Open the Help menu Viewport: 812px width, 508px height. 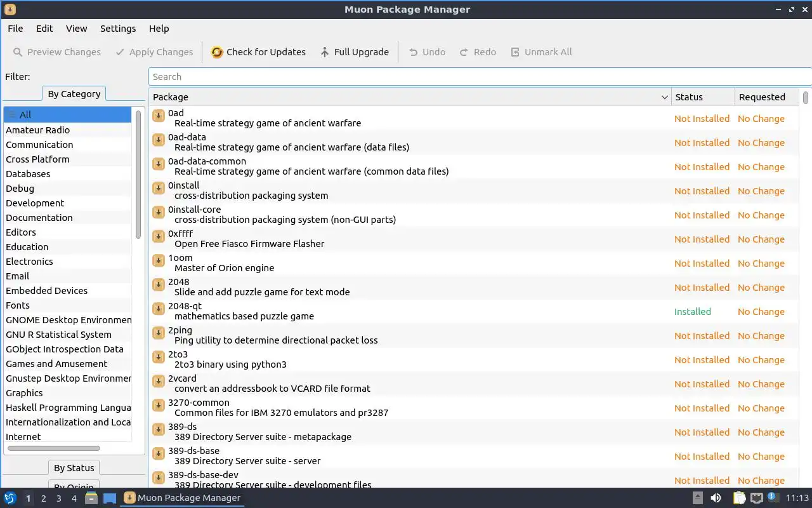tap(159, 29)
